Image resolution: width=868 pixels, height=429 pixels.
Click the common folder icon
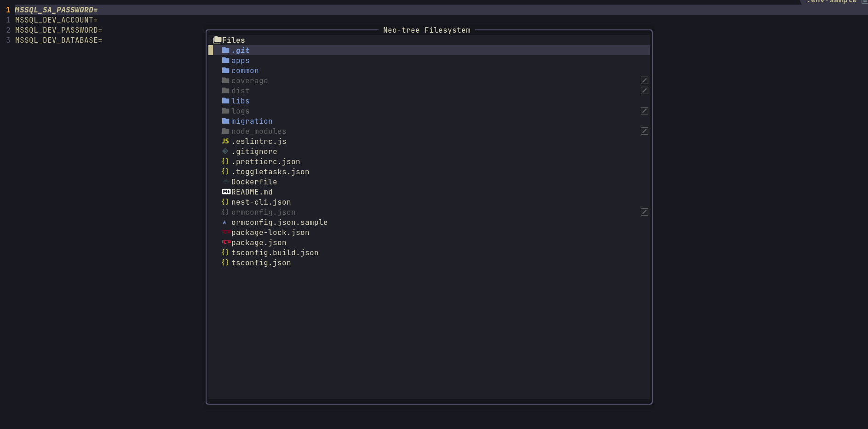tap(225, 70)
